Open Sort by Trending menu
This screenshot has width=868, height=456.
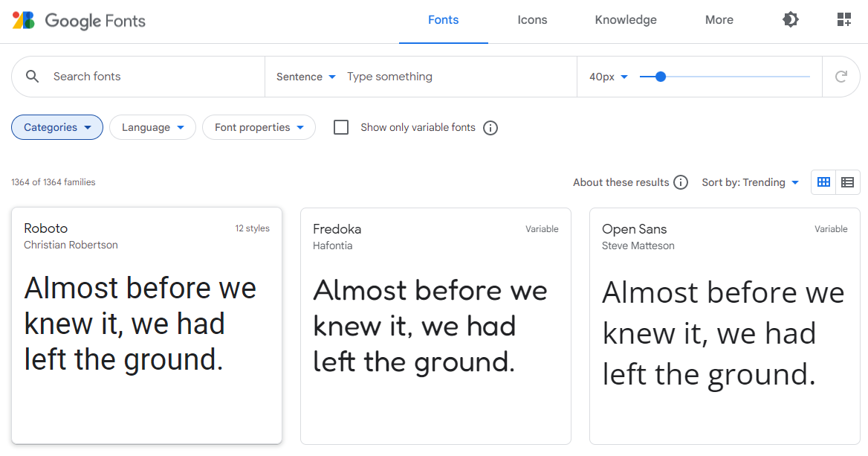(751, 182)
